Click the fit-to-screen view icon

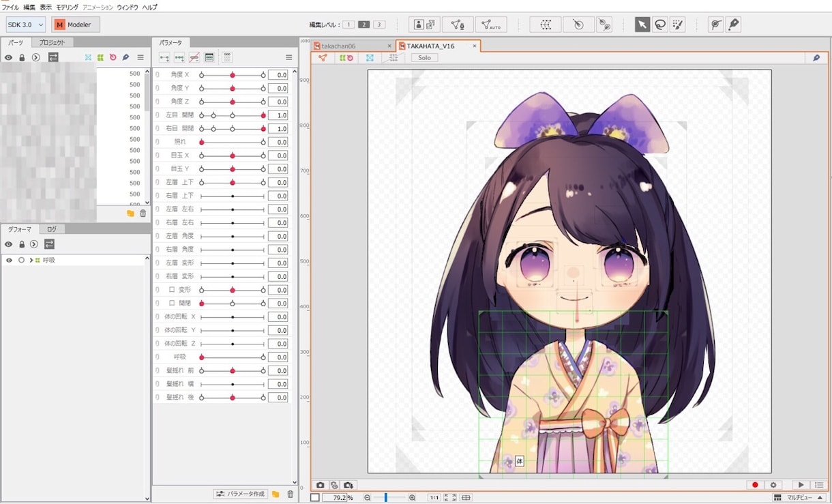[450, 498]
